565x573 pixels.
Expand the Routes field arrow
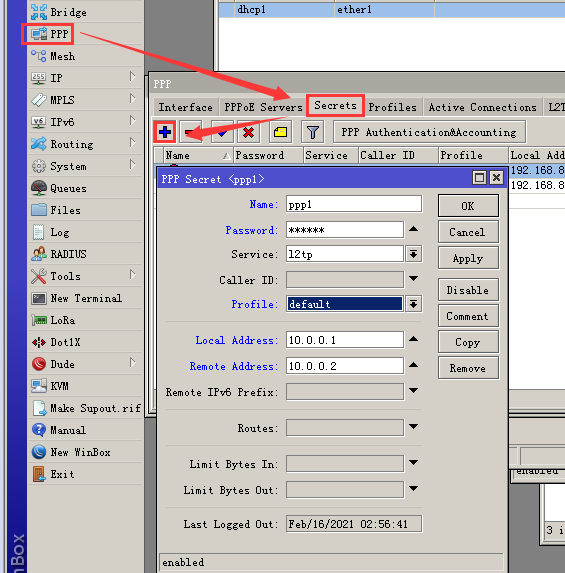(413, 427)
